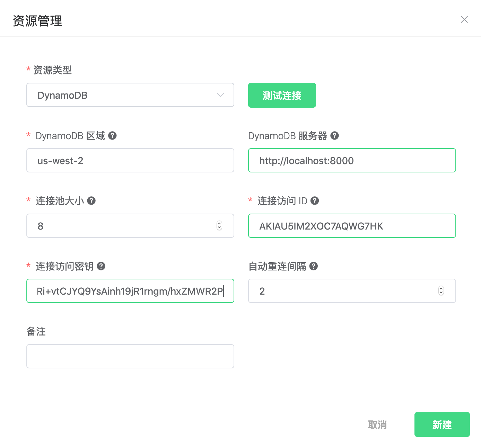
Task: Focus the 连接池大小 number field showing 8
Action: 121,226
